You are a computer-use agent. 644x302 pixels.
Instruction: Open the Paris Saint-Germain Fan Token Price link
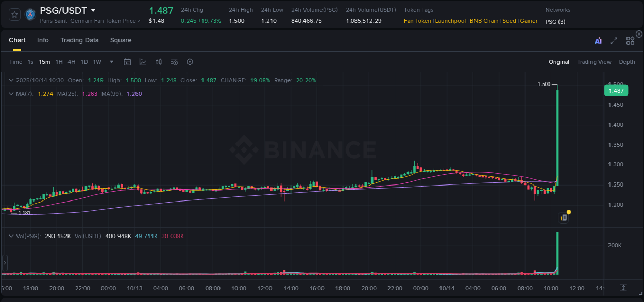[x=88, y=21]
